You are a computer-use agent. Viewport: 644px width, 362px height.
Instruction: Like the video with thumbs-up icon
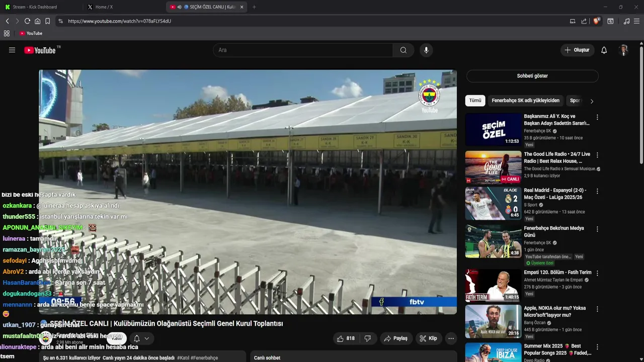pyautogui.click(x=345, y=338)
